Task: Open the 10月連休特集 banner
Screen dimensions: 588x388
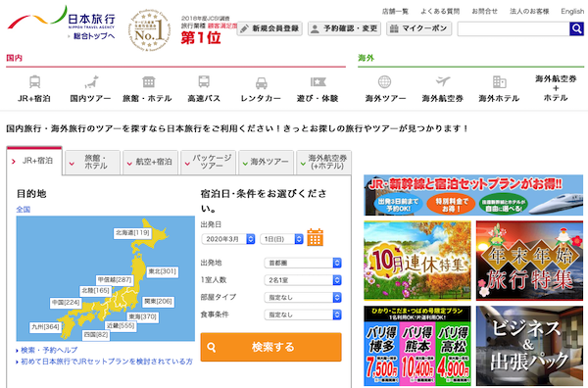Action: (x=417, y=261)
